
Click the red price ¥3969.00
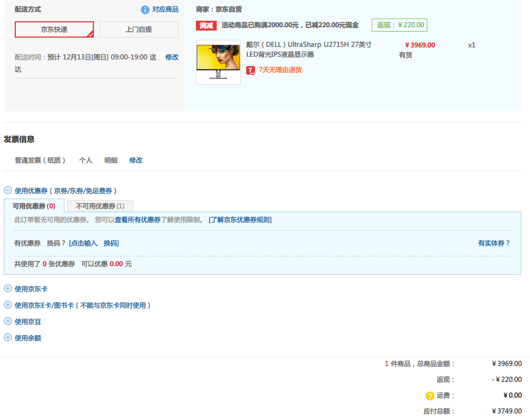[x=420, y=45]
